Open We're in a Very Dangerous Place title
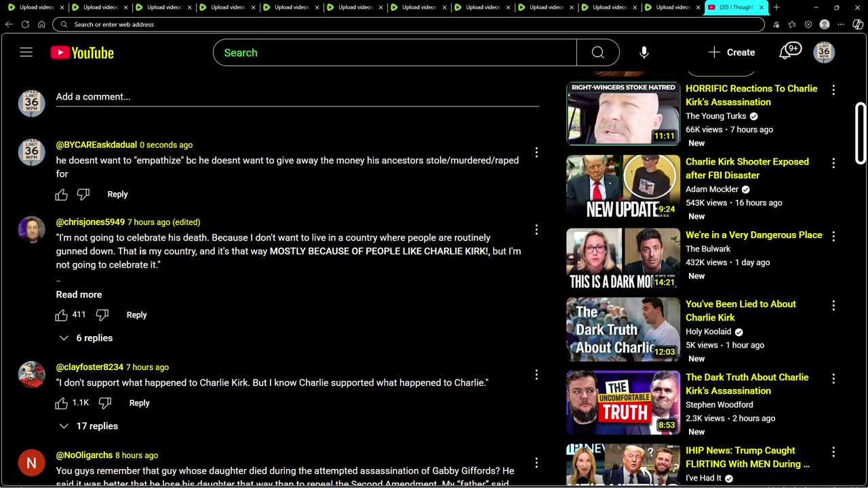The height and width of the screenshot is (488, 868). [753, 235]
